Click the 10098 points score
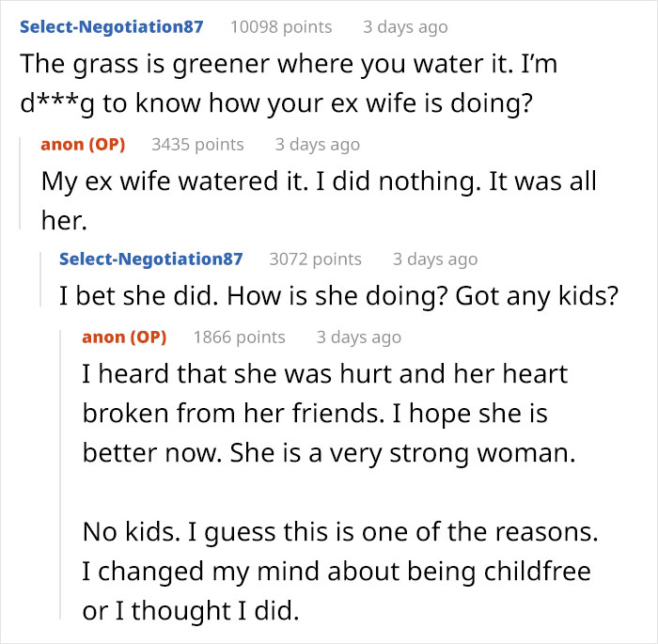658x644 pixels. (281, 27)
